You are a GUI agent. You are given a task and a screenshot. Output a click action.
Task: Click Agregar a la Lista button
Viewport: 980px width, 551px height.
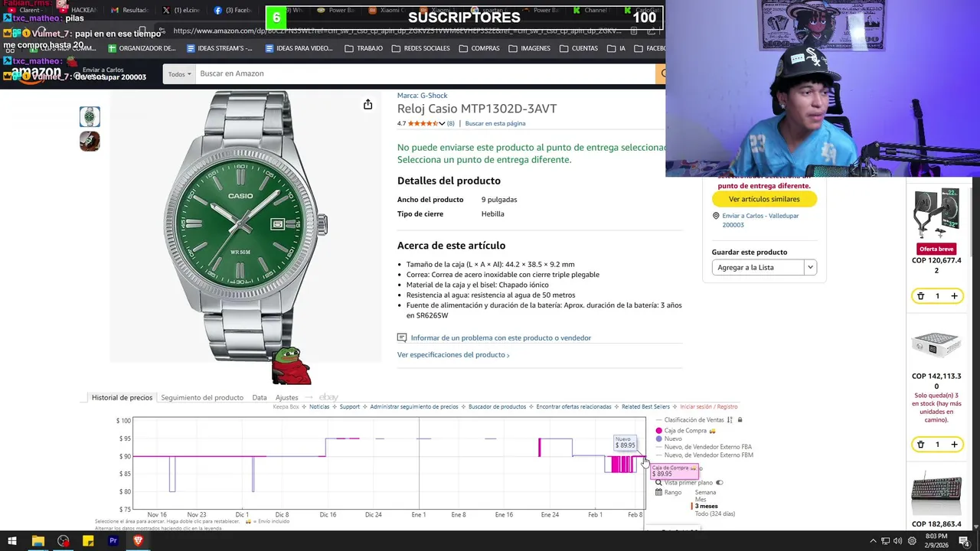pyautogui.click(x=758, y=267)
